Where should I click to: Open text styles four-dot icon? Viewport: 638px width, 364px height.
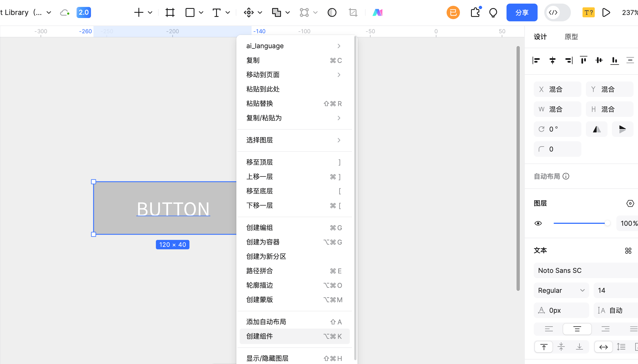click(628, 251)
